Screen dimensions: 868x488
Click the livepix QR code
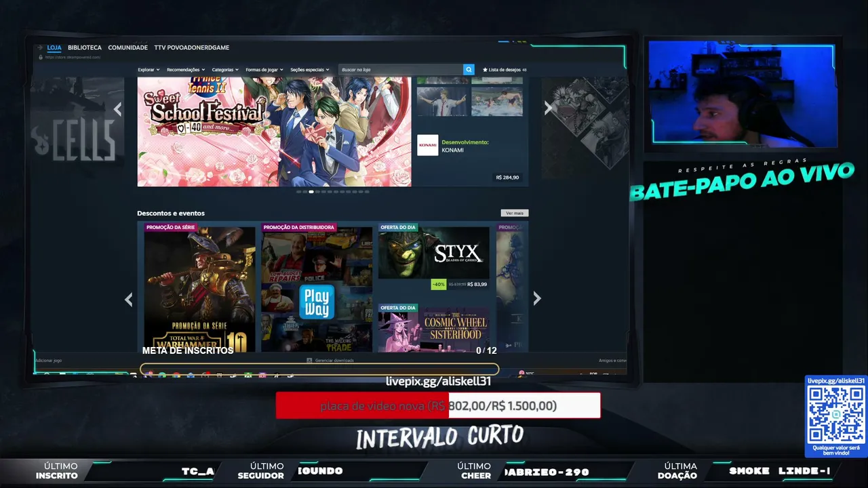(835, 414)
